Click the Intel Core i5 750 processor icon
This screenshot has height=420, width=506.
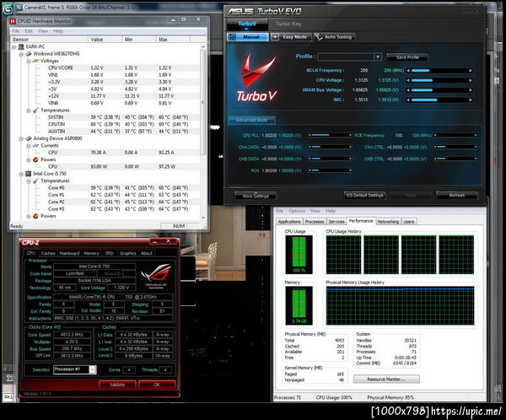[29, 174]
